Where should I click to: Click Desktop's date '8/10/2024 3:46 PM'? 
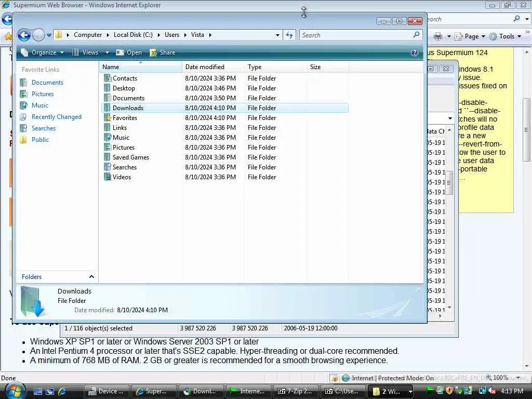(x=210, y=88)
